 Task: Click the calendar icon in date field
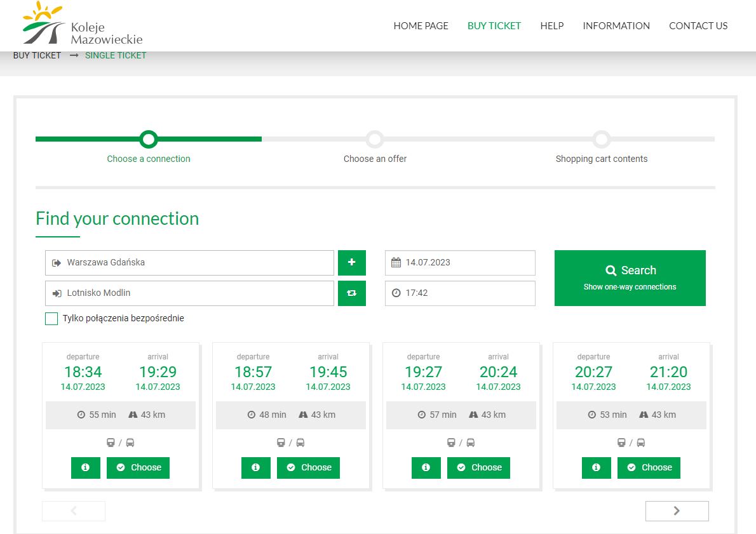click(396, 263)
